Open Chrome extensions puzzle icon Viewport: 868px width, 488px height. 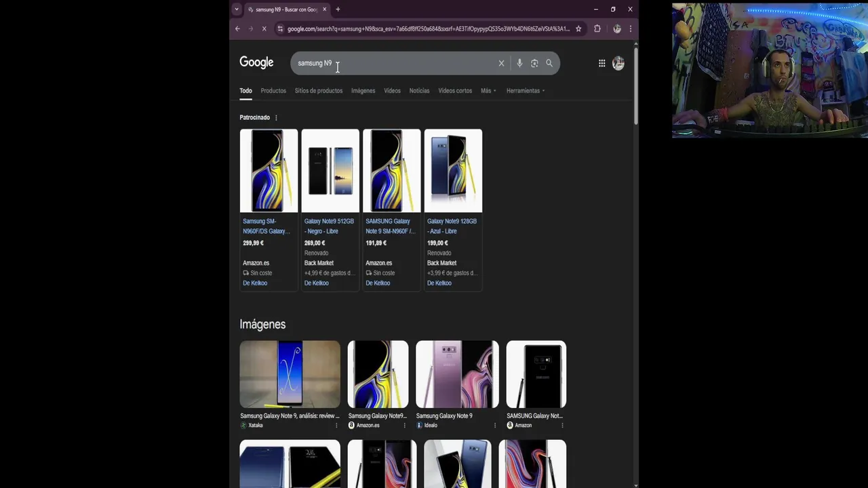597,28
